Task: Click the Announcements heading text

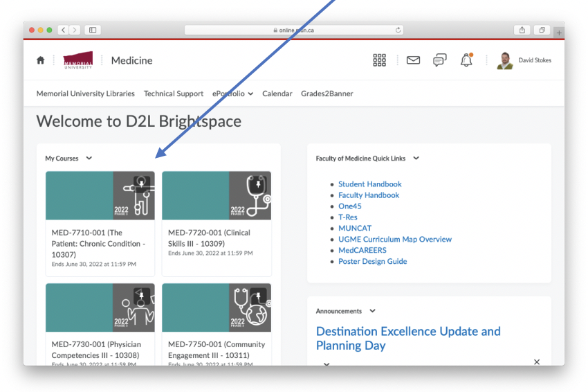Action: [x=339, y=311]
